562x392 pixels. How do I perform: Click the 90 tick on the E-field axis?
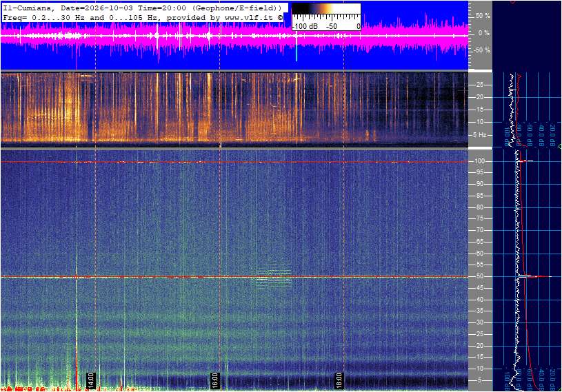coord(479,184)
